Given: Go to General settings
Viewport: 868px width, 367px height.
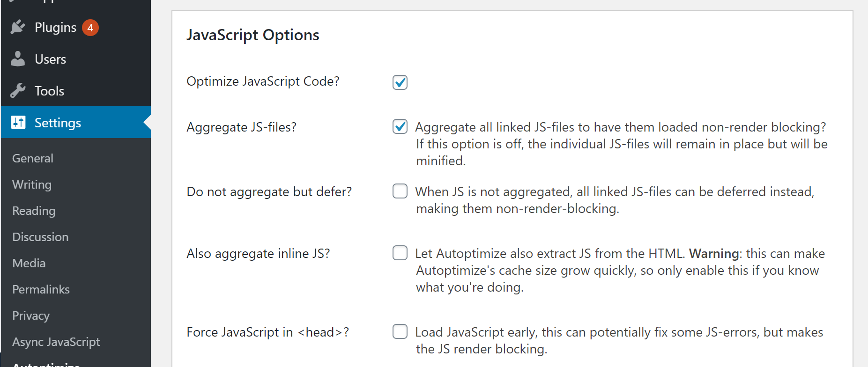Looking at the screenshot, I should click(33, 158).
